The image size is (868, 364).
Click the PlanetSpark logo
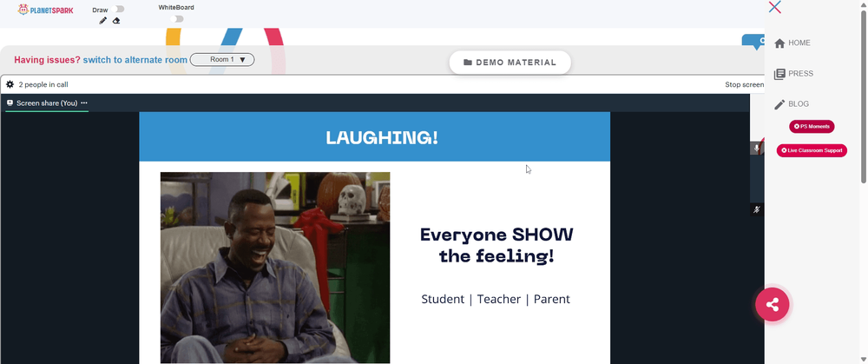coord(45,10)
